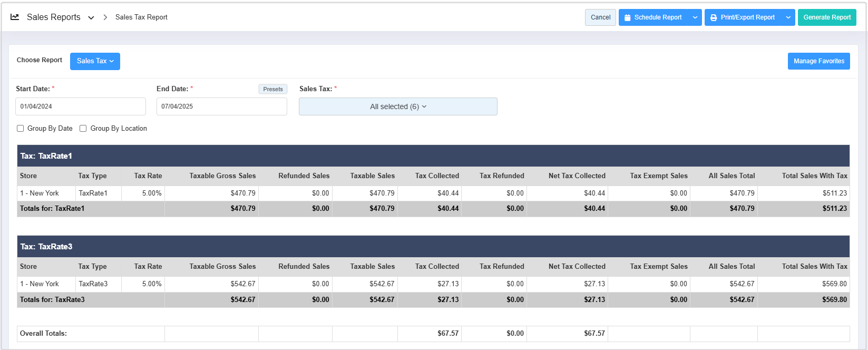Screen dimensions: 868x350
Task: Click the Presets button
Action: 273,89
